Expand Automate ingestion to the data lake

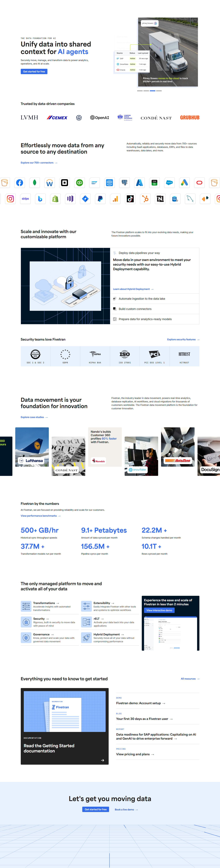[x=155, y=299]
